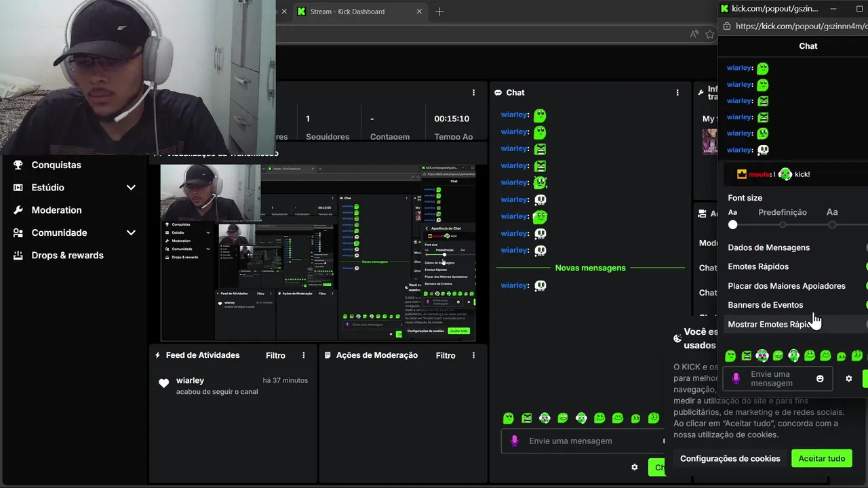Click the Font size heading in popout

(745, 198)
